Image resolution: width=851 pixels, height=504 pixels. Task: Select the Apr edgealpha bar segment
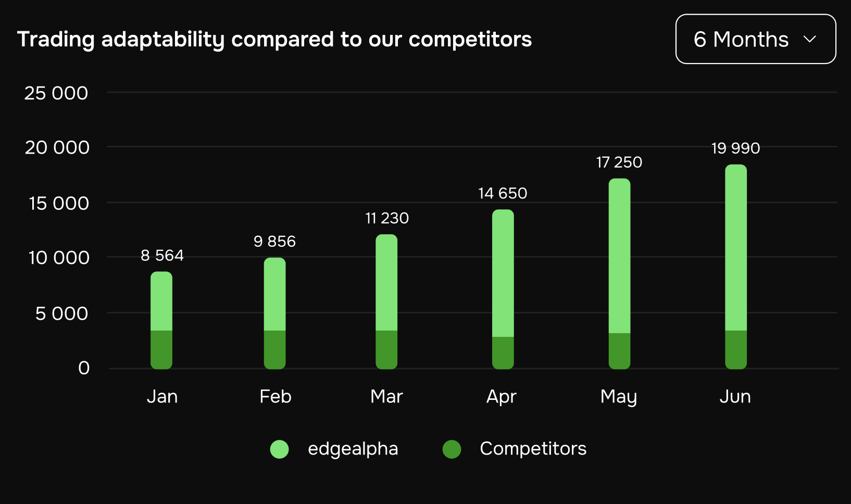503,273
